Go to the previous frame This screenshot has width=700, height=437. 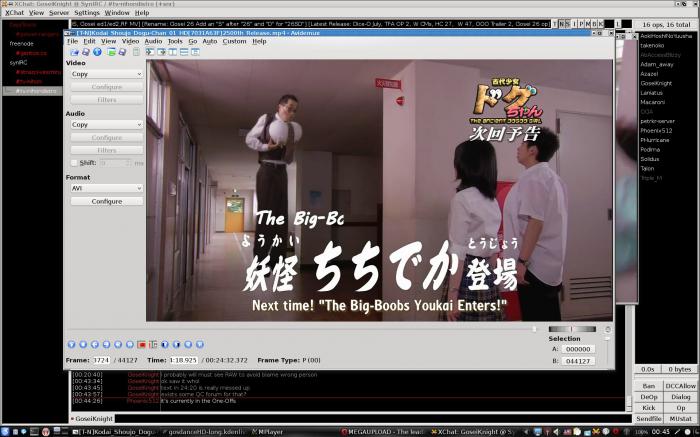pyautogui.click(x=95, y=344)
